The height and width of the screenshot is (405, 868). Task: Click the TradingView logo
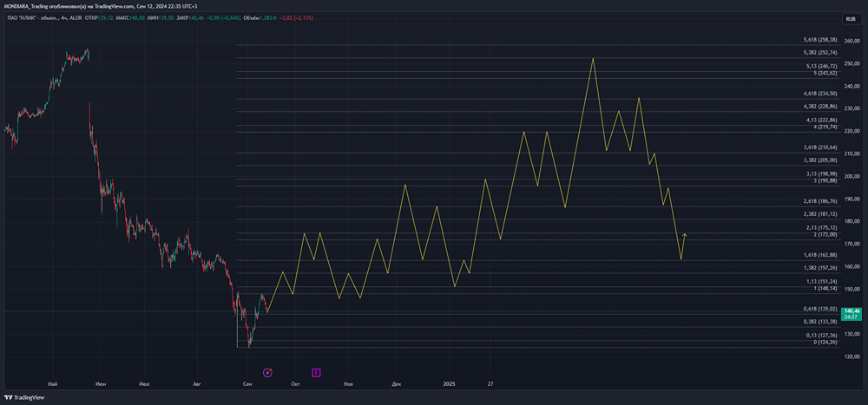(24, 397)
